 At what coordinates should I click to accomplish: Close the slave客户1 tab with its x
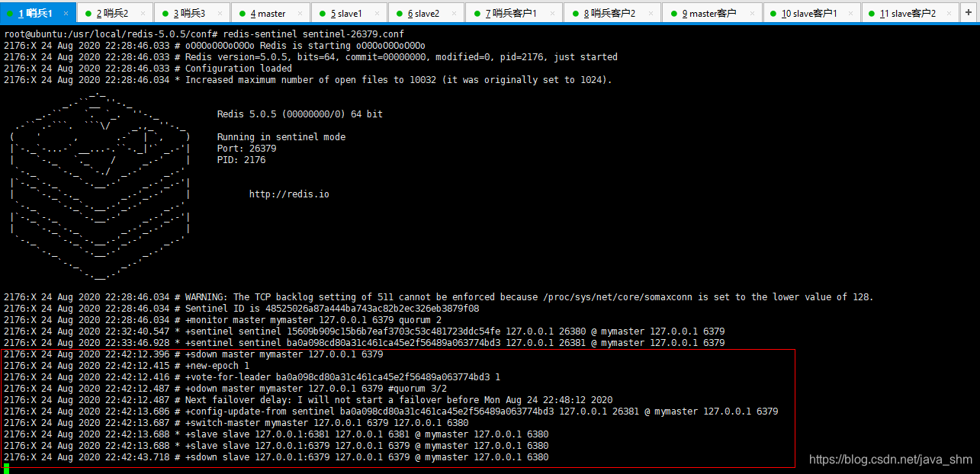(851, 14)
